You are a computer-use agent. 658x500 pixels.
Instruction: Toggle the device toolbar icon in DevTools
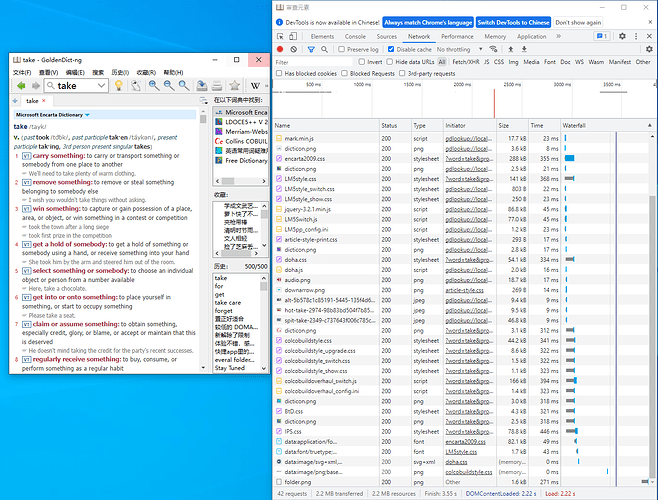pos(293,37)
